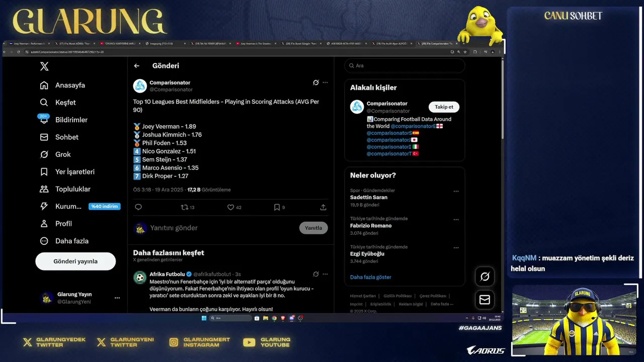Click Daha fazla göster under trends
The image size is (644, 362).
click(370, 278)
